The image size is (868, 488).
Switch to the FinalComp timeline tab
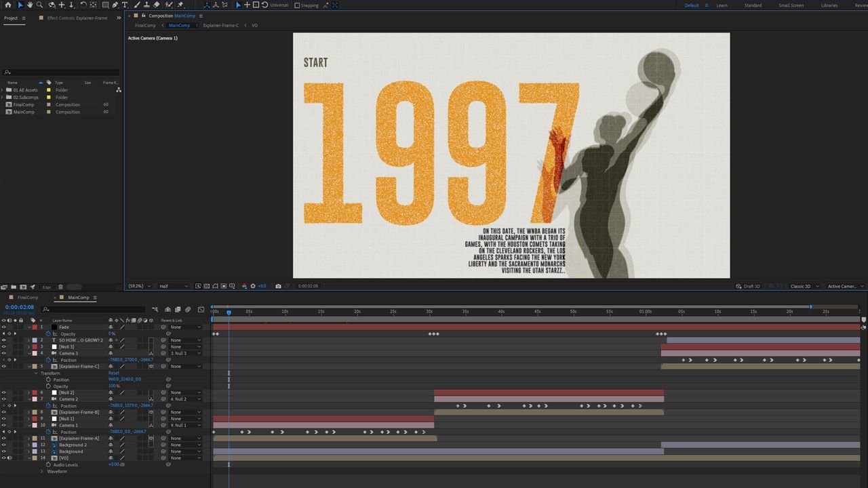click(28, 298)
